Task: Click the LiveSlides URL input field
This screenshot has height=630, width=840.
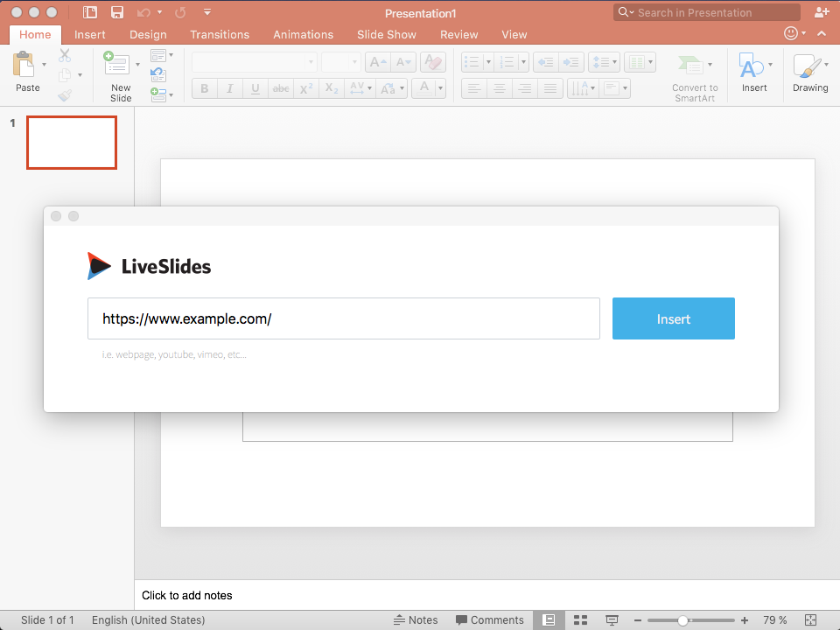Action: [x=343, y=318]
